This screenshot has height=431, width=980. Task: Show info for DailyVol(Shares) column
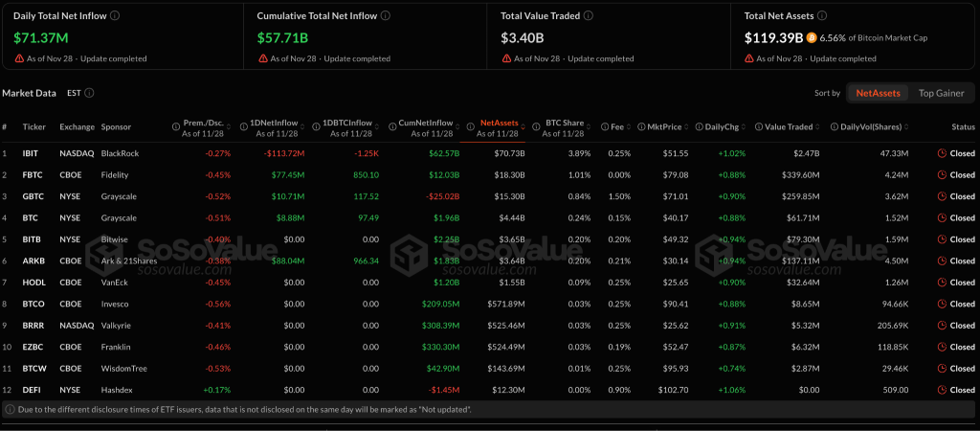coord(835,127)
